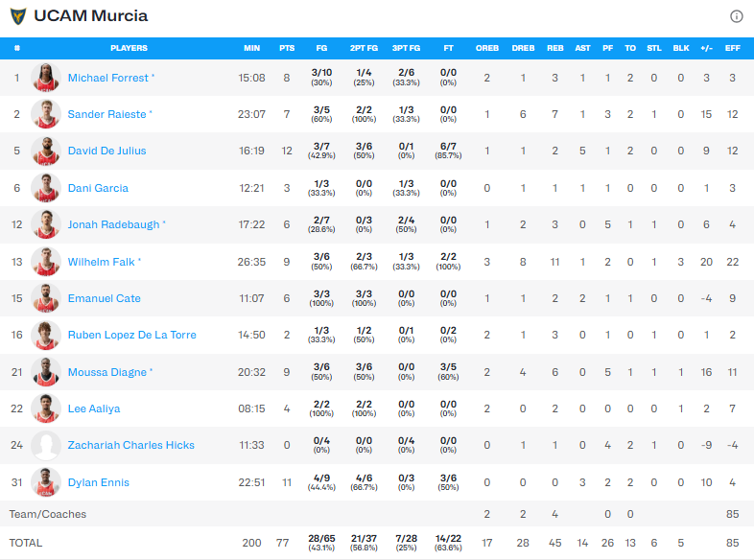Open Lee Aaliya's player link
754x560 pixels.
[x=94, y=408]
